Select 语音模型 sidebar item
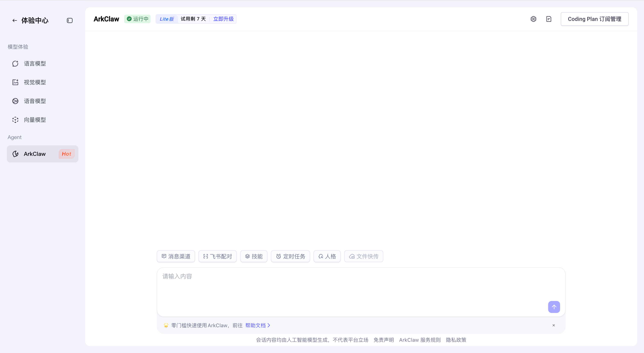This screenshot has height=353, width=644. pos(35,101)
